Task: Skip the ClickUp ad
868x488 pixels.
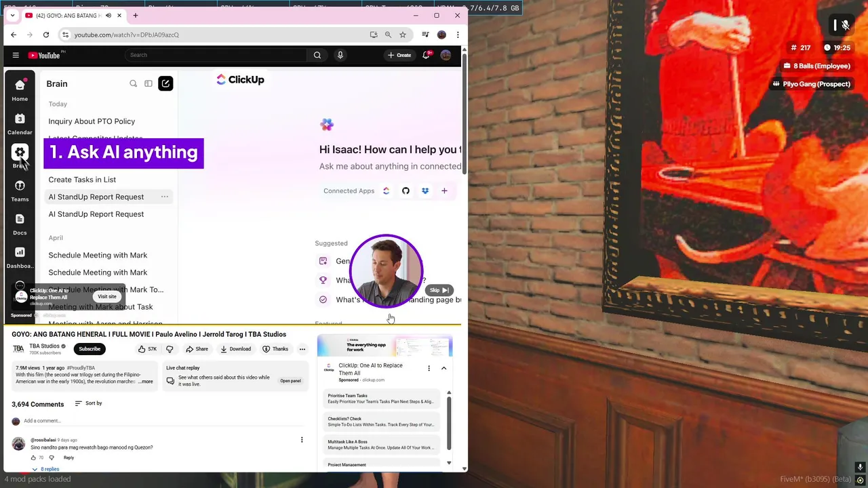Action: click(x=439, y=290)
